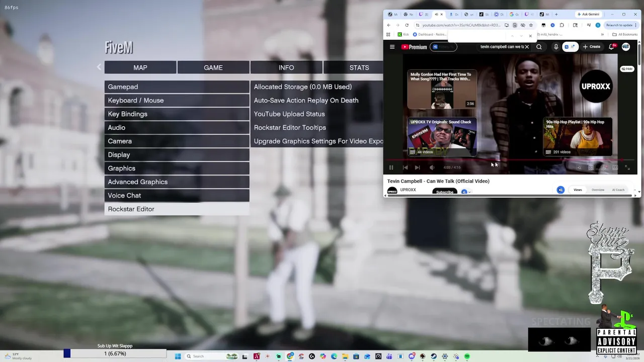Select the highlighted Rockstar Editor entry

tap(177, 209)
